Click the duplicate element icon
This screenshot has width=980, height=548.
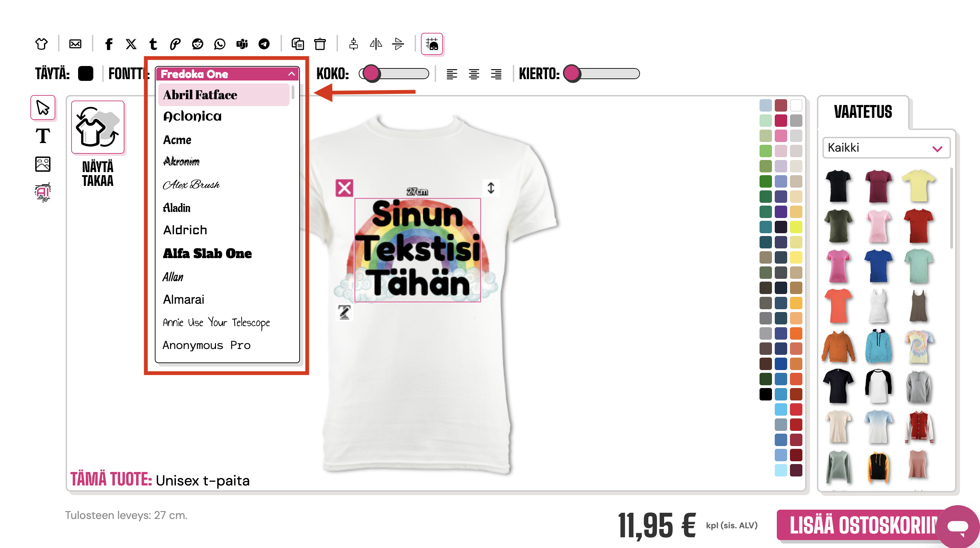(x=298, y=44)
